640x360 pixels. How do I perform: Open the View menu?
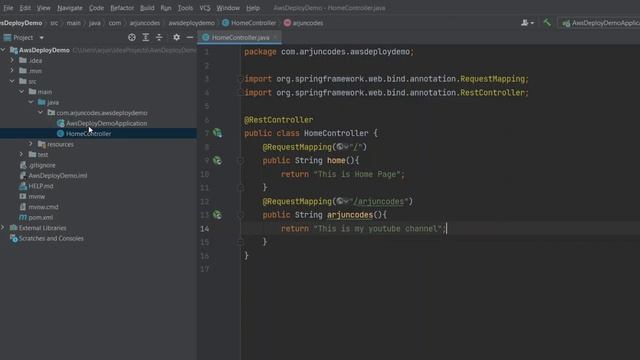pos(43,8)
